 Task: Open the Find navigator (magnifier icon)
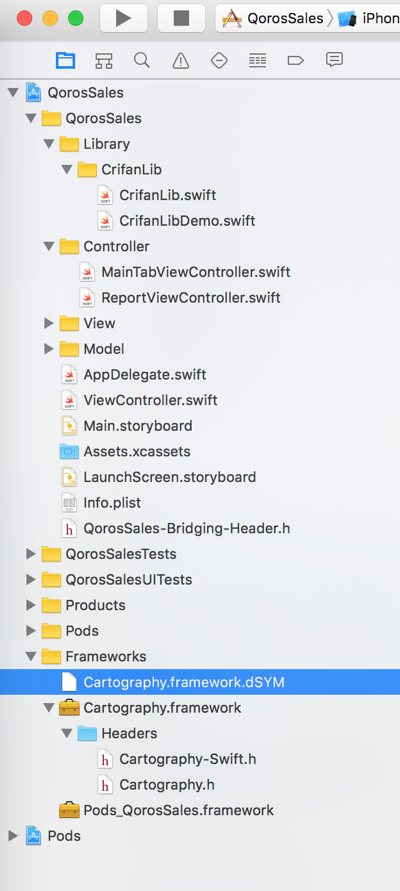coord(141,60)
